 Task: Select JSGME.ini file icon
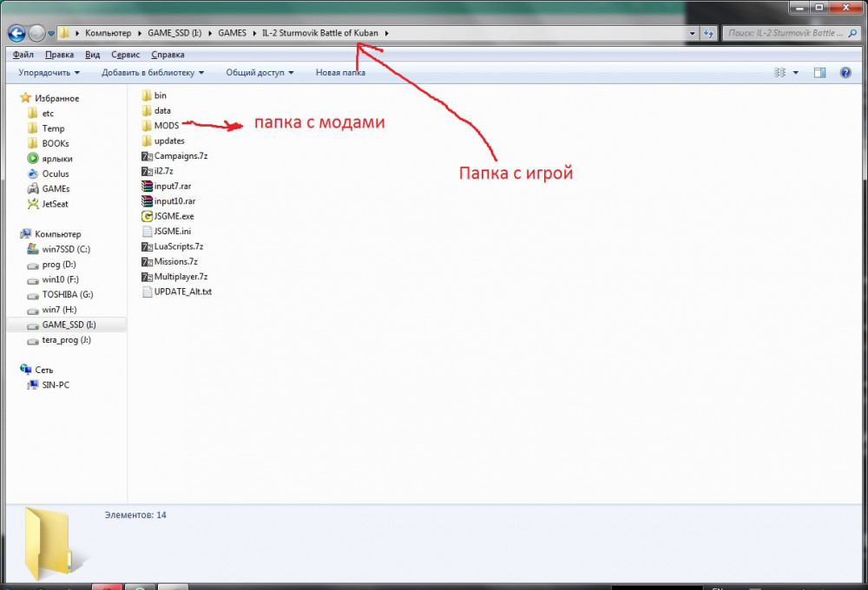tap(147, 232)
